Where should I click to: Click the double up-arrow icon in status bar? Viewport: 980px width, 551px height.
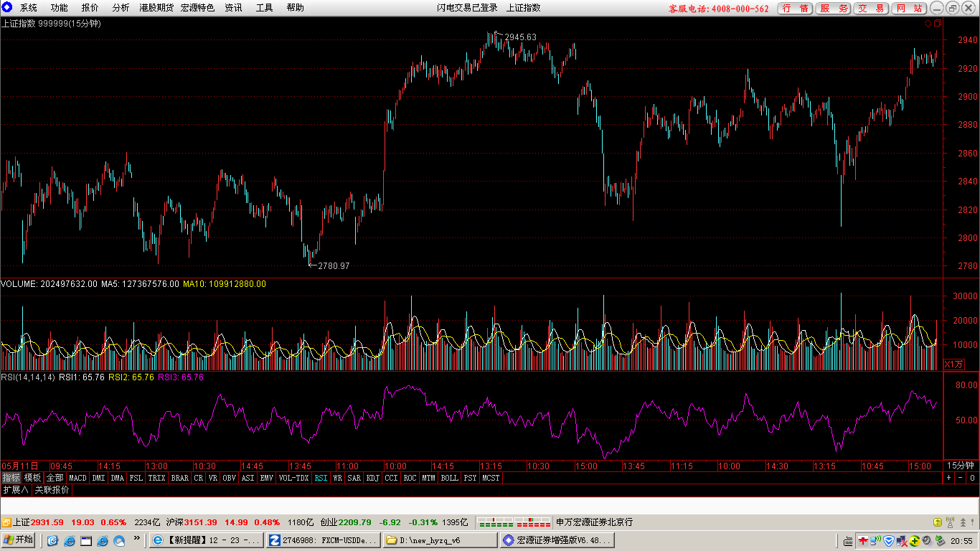pos(962,522)
